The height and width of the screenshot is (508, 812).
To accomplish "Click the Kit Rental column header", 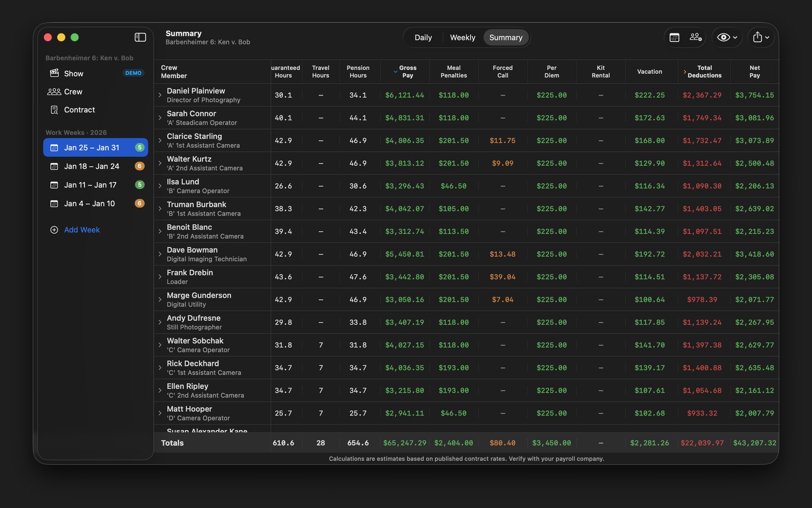I will coord(601,71).
